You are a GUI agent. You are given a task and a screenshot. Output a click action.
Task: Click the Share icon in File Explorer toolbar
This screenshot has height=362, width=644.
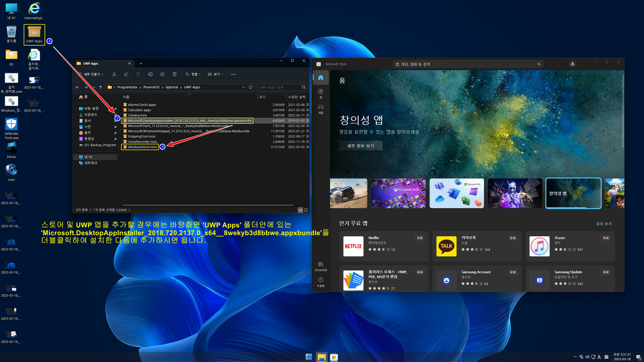(x=163, y=74)
